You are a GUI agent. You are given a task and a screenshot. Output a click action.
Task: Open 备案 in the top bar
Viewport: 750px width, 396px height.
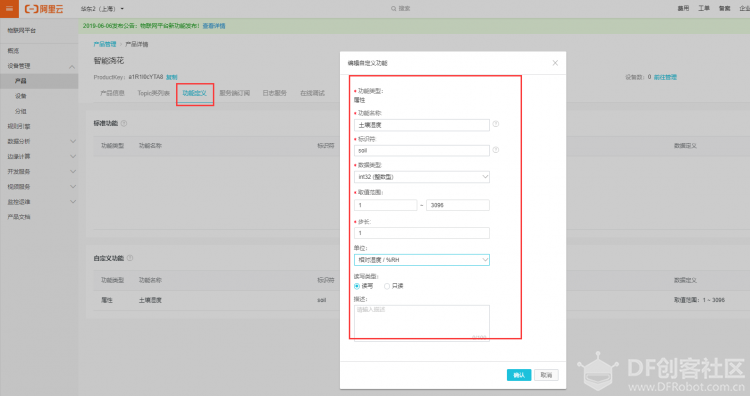click(725, 8)
